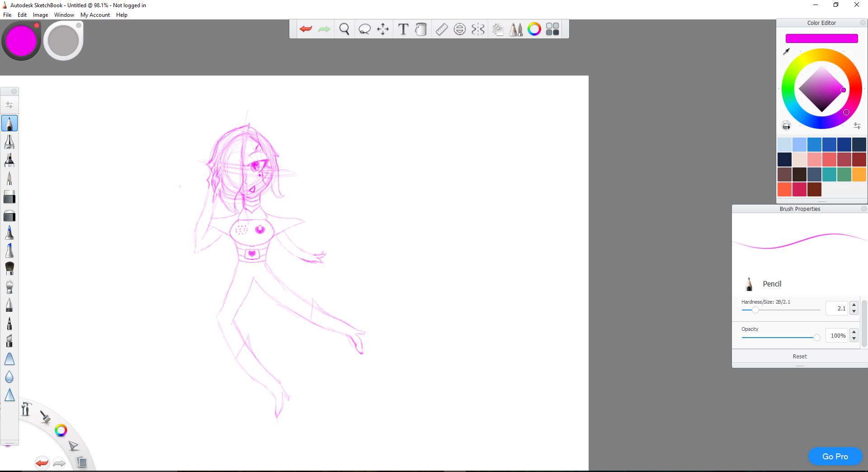
Task: Pick the orange swatch in Color Editor
Action: point(859,175)
